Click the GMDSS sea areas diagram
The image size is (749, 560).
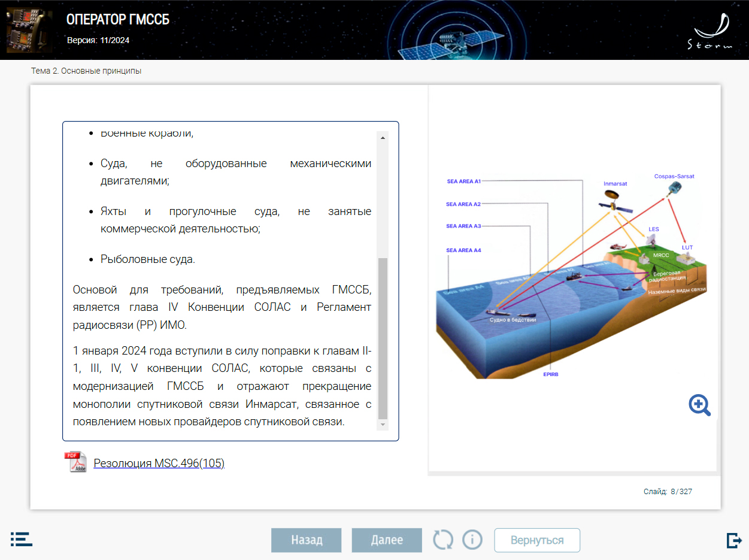[573, 276]
